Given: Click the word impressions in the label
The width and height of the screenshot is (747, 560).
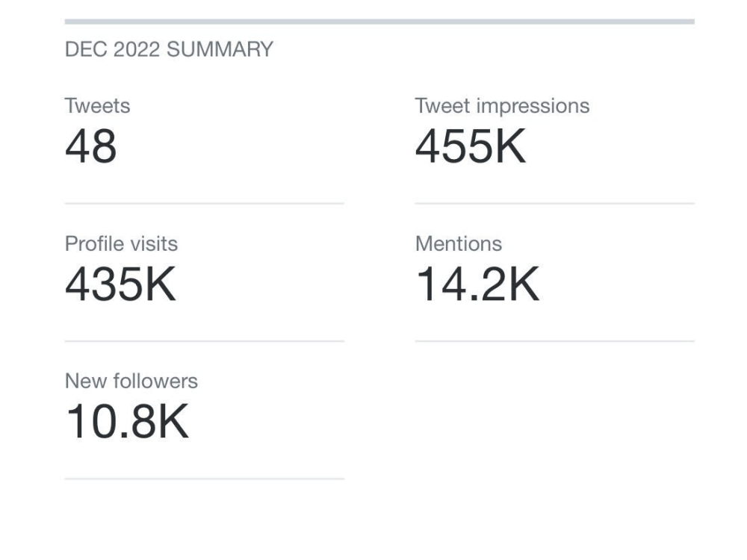Looking at the screenshot, I should (533, 106).
